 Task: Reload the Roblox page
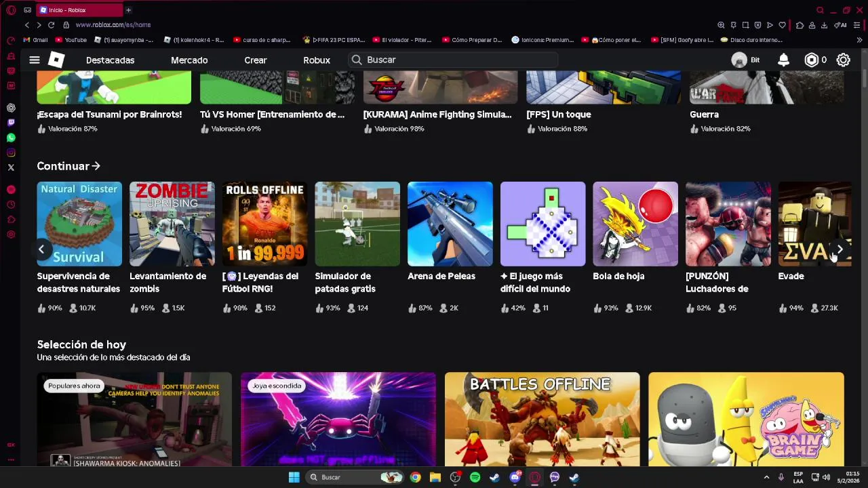coord(51,25)
